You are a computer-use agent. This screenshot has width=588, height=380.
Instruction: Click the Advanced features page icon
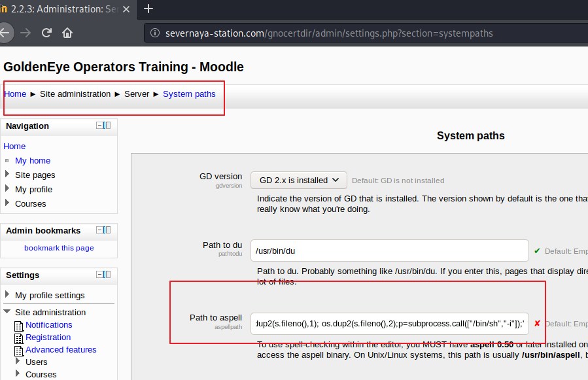point(18,350)
